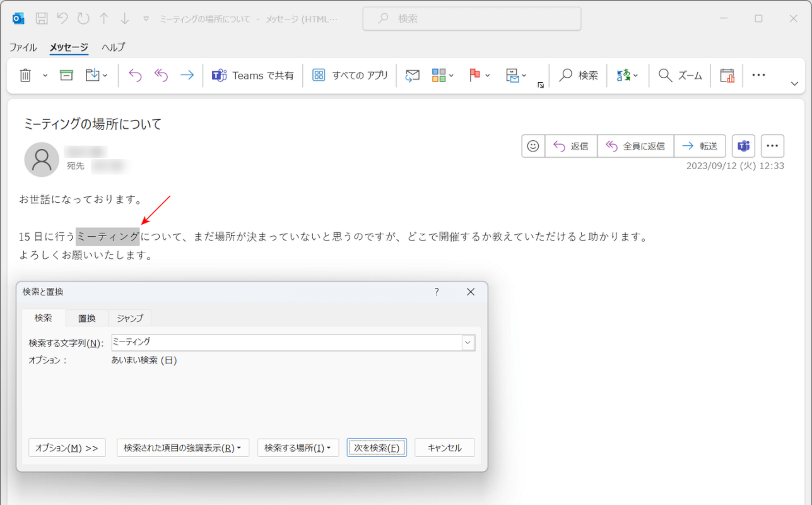Image resolution: width=812 pixels, height=505 pixels.
Task: Expand オプション(M) >> button
Action: pyautogui.click(x=67, y=448)
